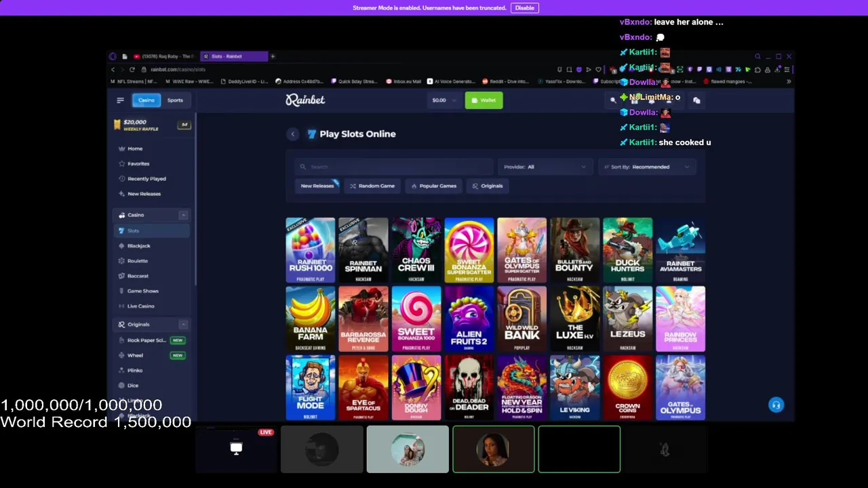Open the NFL Streams bookmark
Viewport: 868px width, 488px height.
pos(134,81)
